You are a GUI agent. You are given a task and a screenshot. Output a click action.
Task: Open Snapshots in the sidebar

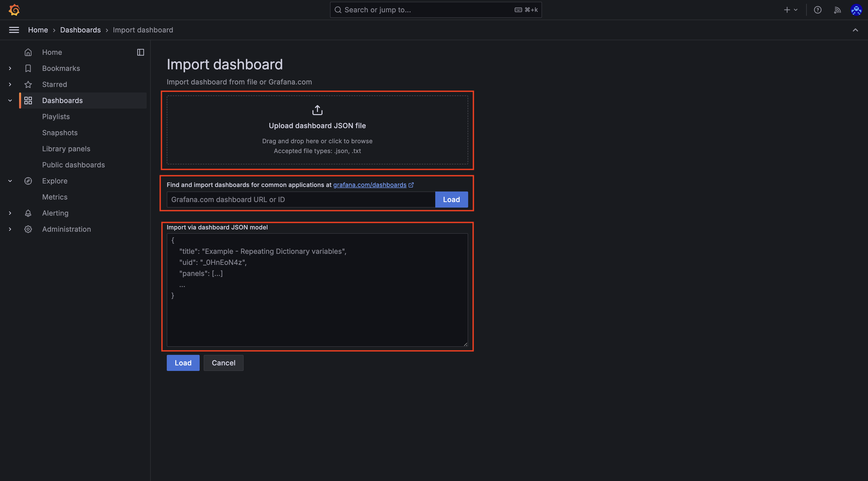(x=60, y=133)
